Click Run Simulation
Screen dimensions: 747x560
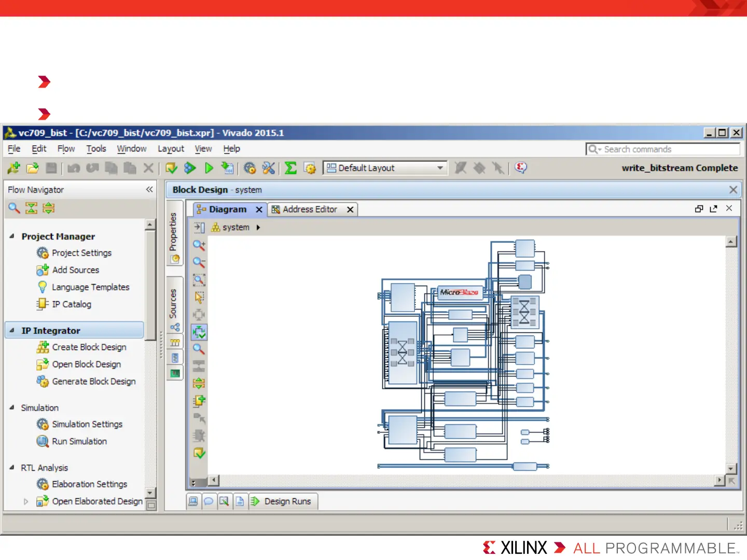79,441
